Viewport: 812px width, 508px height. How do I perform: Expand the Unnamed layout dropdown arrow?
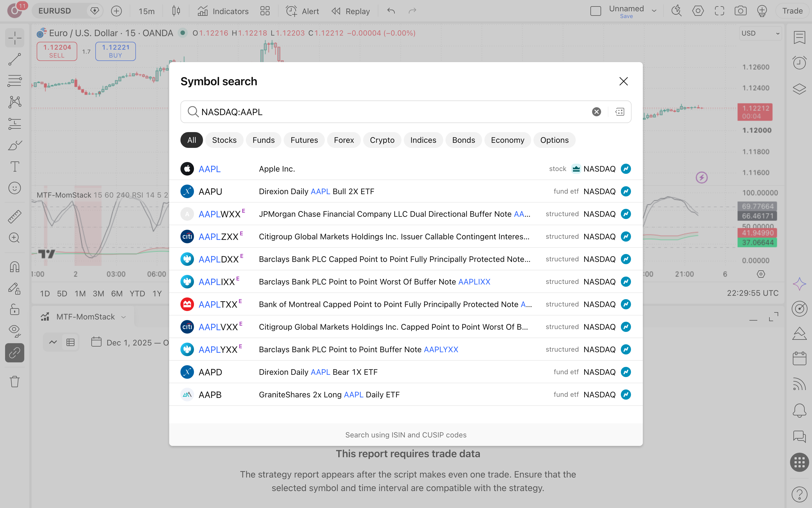654,11
